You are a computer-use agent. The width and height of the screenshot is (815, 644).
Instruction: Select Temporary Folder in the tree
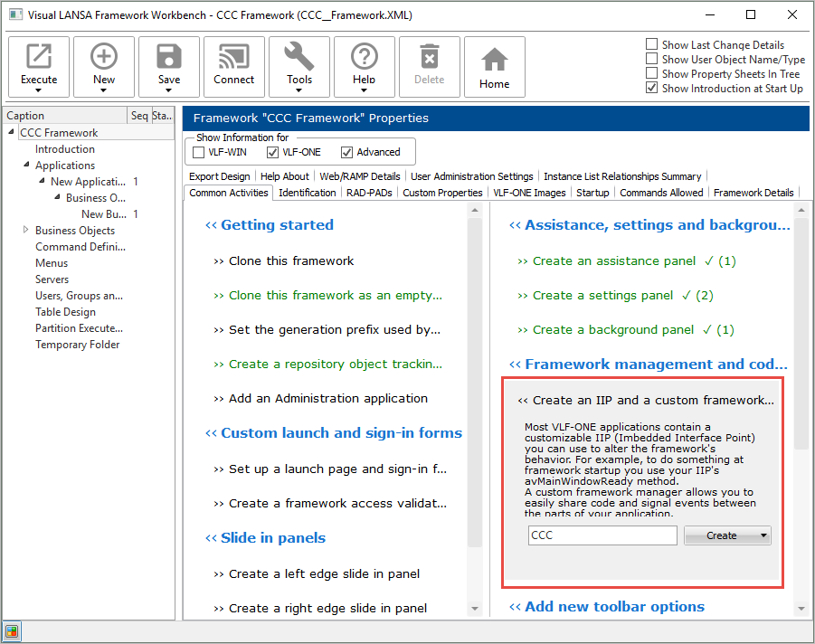pyautogui.click(x=78, y=345)
